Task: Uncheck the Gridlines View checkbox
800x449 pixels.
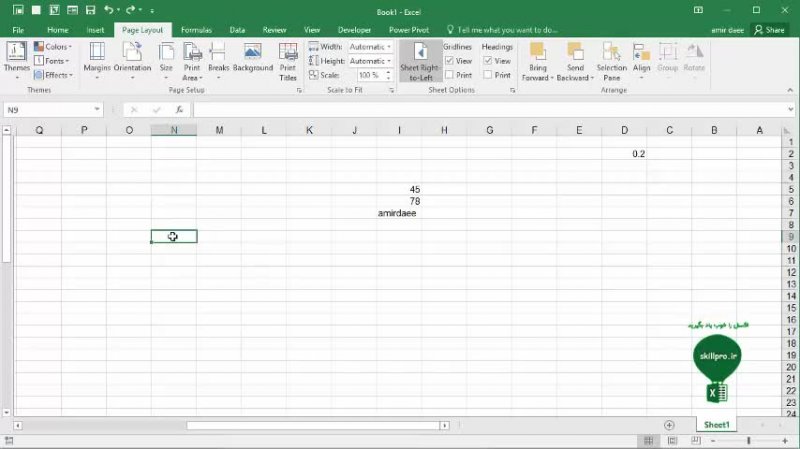Action: coord(450,61)
